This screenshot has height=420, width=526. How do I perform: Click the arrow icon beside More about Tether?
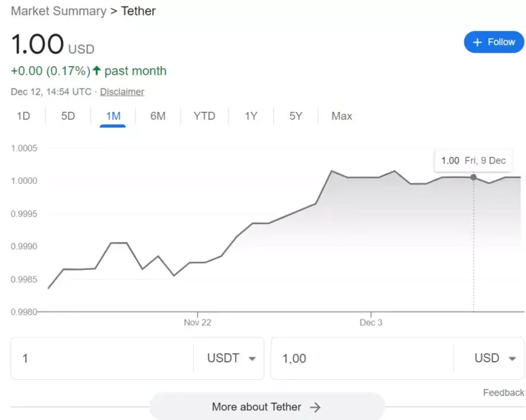coord(315,407)
